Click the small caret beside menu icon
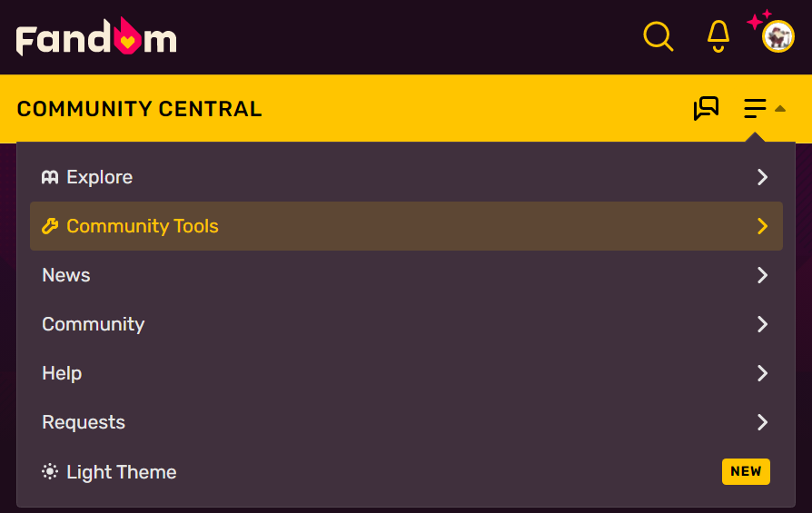The width and height of the screenshot is (812, 513). [x=780, y=109]
